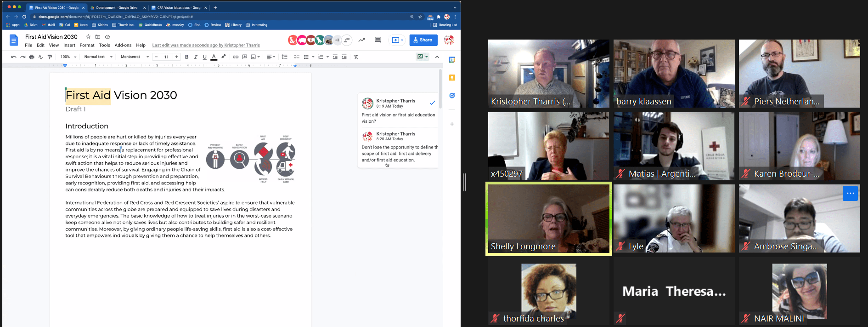Star the First Aid Vision 2030 document
Screen dimensions: 868x327
click(x=88, y=37)
